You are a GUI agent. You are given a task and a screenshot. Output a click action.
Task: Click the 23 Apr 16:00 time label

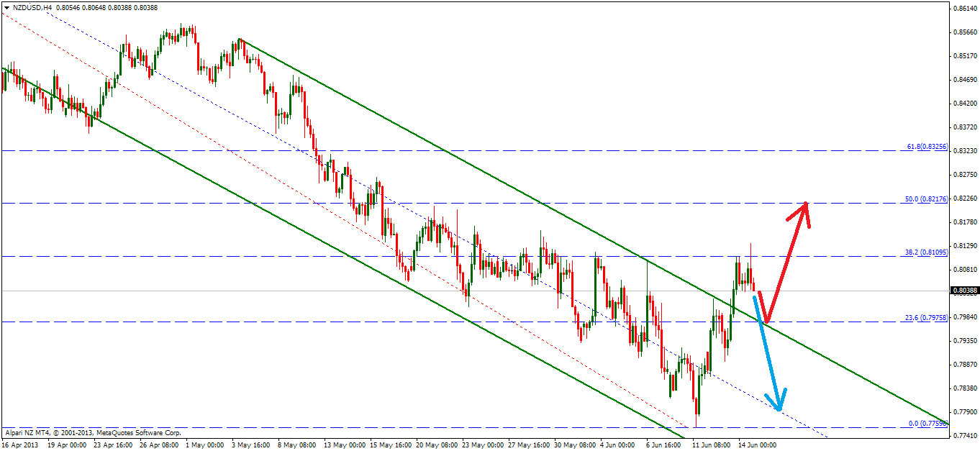[114, 445]
